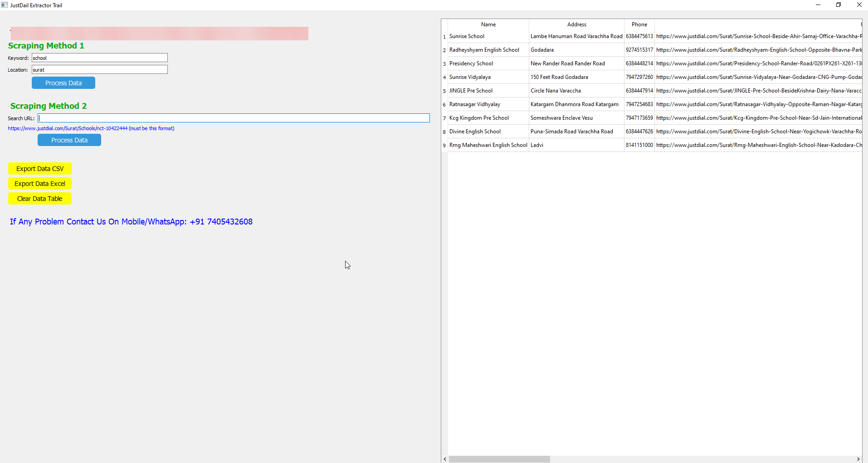Select Ratnasagar Vidhyalay name cell

click(x=488, y=104)
